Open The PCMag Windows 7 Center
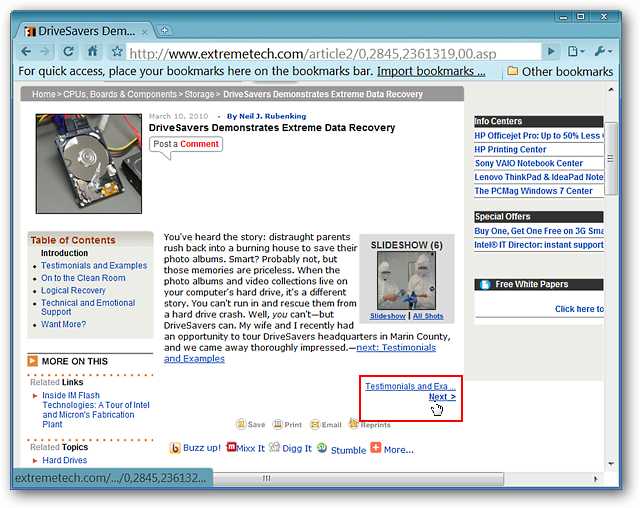 point(533,191)
